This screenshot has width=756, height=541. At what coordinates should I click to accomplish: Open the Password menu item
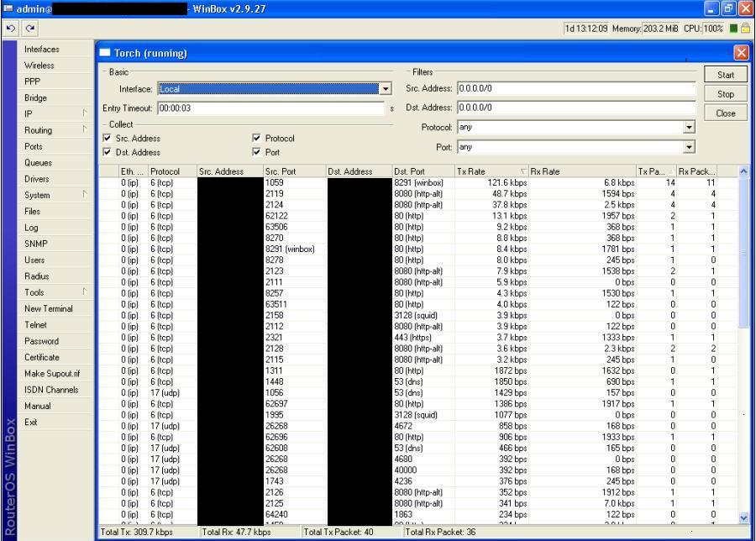[55, 341]
